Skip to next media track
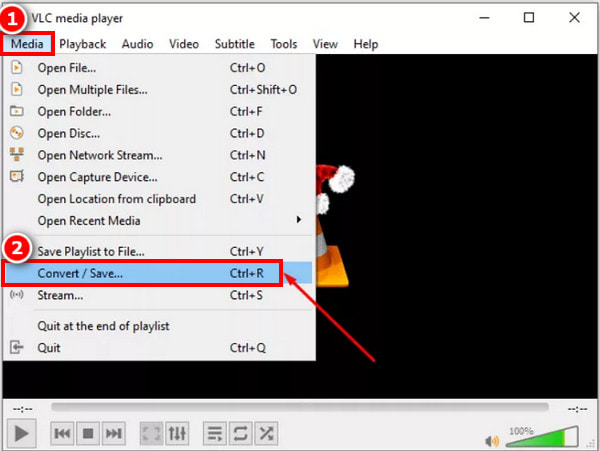Image resolution: width=600 pixels, height=451 pixels. pyautogui.click(x=114, y=433)
